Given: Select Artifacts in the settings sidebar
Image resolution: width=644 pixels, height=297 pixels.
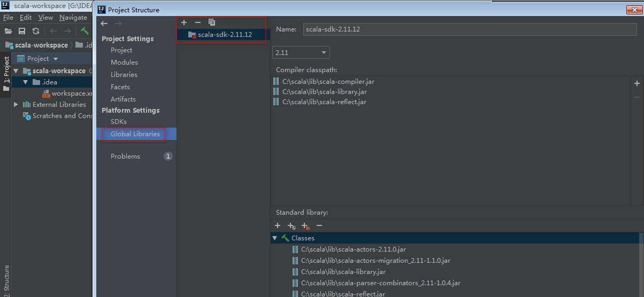Looking at the screenshot, I should point(123,99).
